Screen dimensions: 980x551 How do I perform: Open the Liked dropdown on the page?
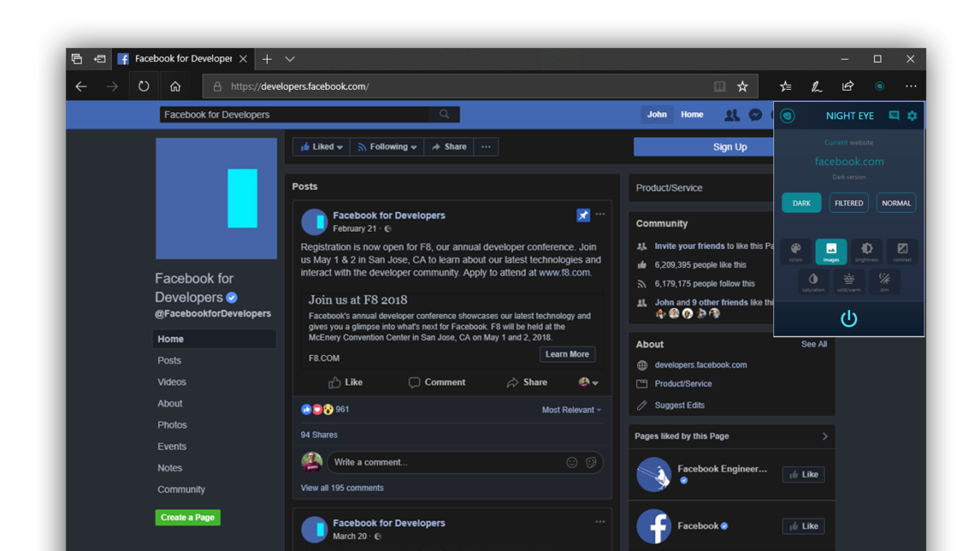[x=320, y=146]
